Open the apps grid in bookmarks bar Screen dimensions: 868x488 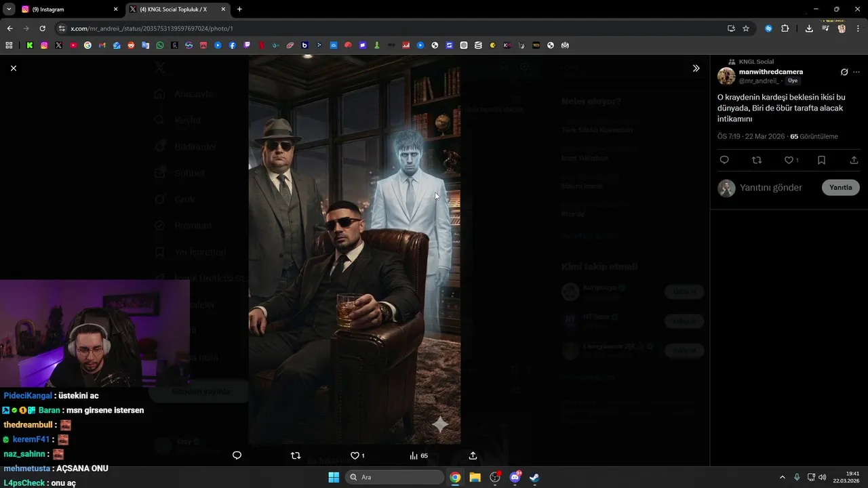point(9,45)
